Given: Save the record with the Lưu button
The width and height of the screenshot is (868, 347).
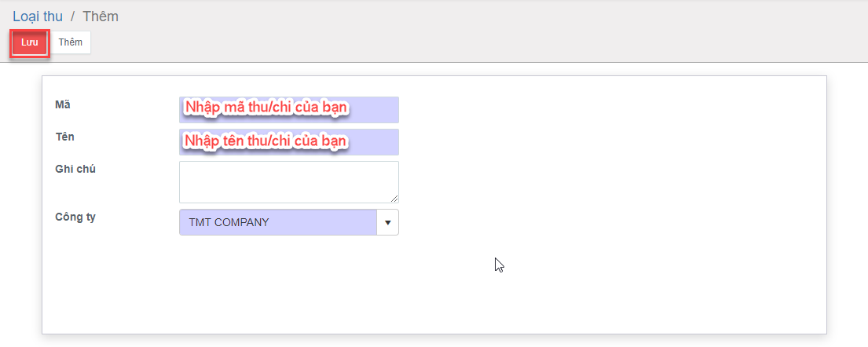Looking at the screenshot, I should coord(30,43).
